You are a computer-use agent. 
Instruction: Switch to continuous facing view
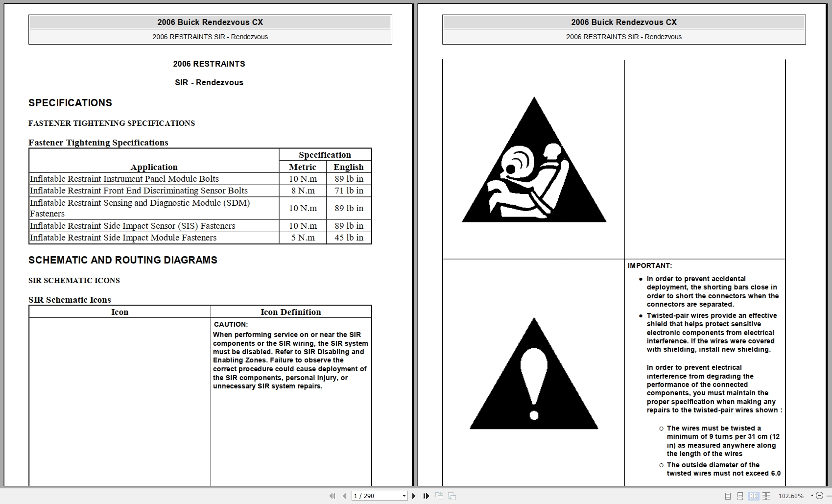766,496
